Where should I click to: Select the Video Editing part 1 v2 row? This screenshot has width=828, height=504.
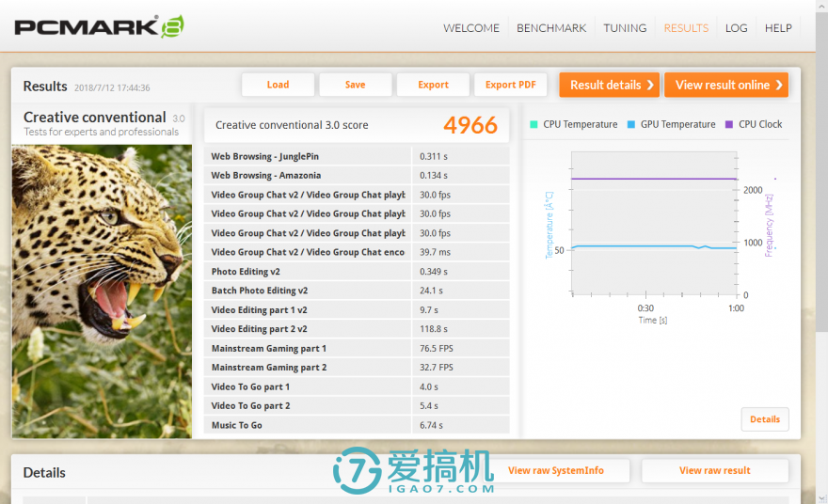(x=357, y=309)
